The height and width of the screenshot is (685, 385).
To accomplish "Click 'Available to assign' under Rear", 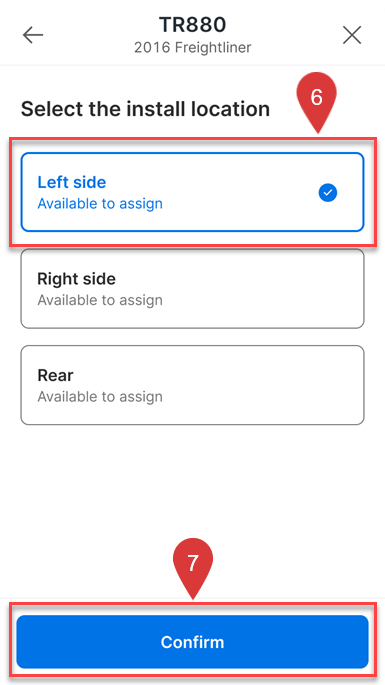I will click(x=100, y=397).
